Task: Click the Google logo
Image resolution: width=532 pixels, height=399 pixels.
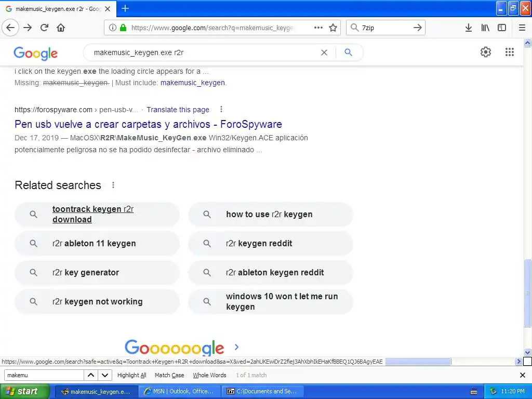Action: click(x=36, y=54)
